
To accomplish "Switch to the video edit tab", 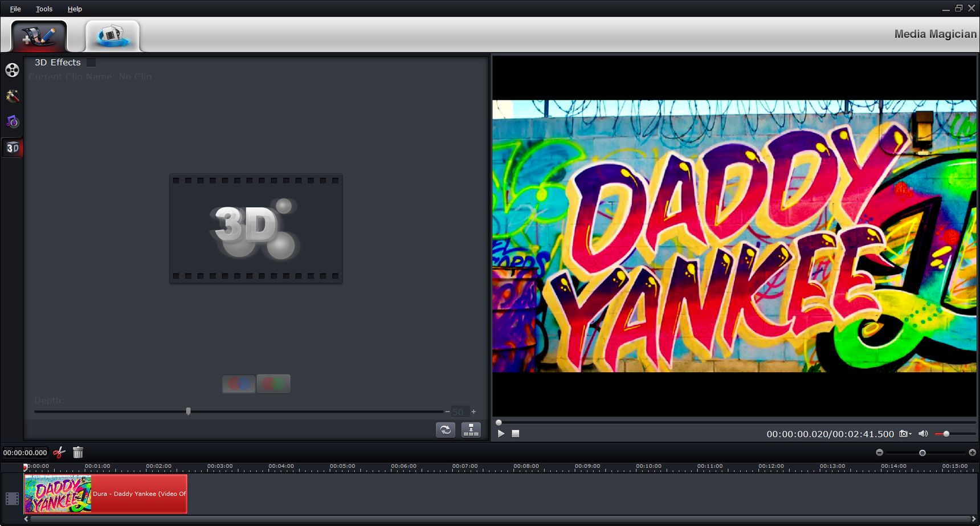I will 39,36.
